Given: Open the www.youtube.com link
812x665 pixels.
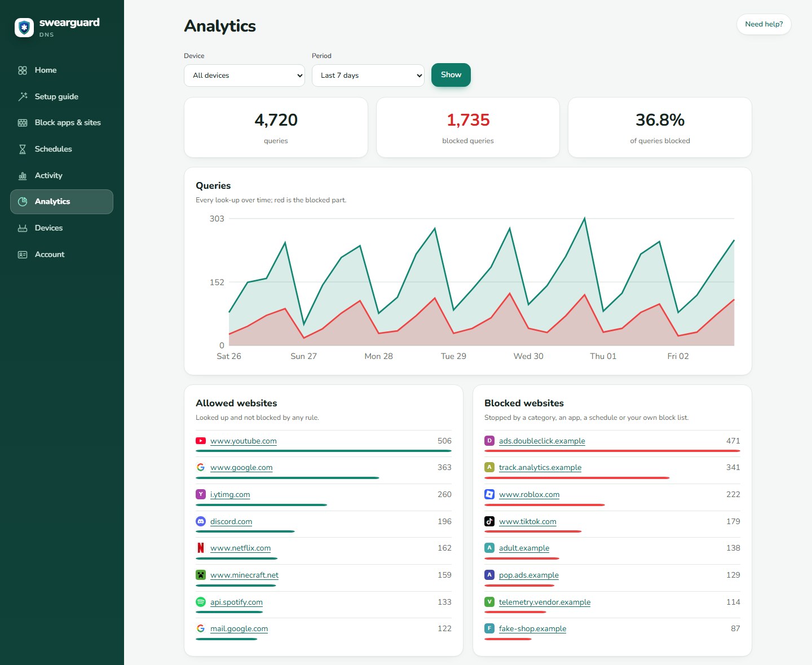Looking at the screenshot, I should pos(244,441).
